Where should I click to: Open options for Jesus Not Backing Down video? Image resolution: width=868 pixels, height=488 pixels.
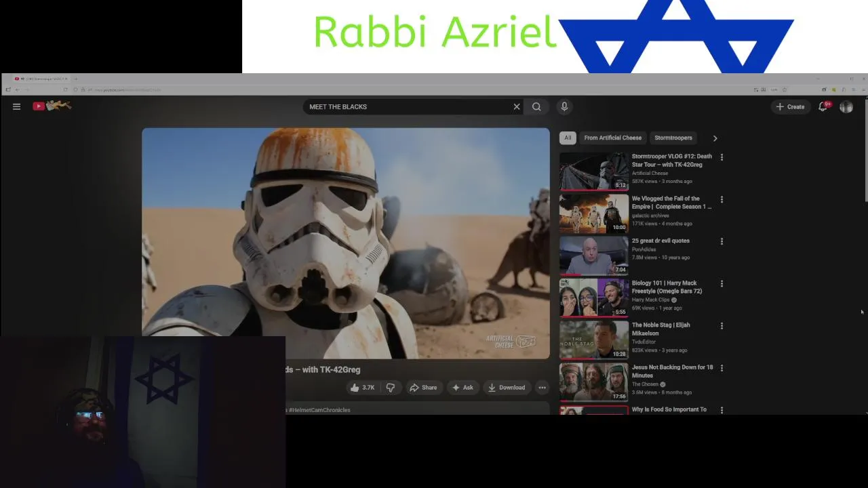[722, 368]
